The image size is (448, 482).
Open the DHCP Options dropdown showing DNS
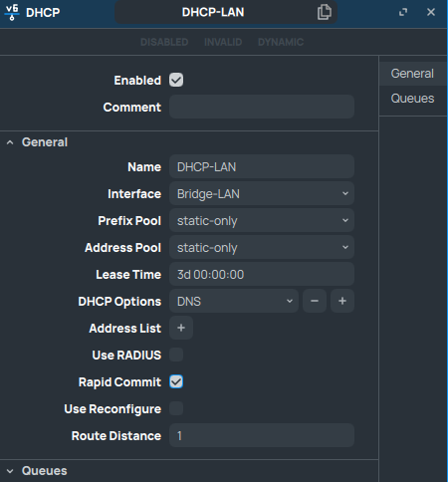pos(234,301)
